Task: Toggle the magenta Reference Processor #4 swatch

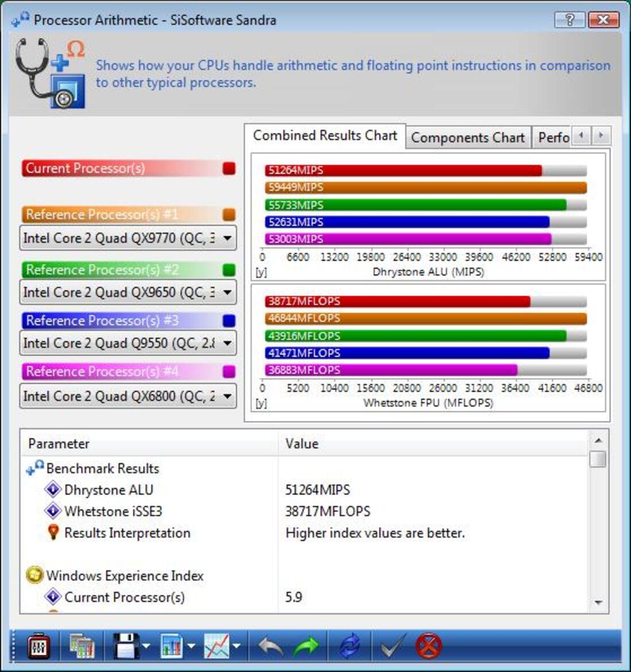Action: click(229, 371)
